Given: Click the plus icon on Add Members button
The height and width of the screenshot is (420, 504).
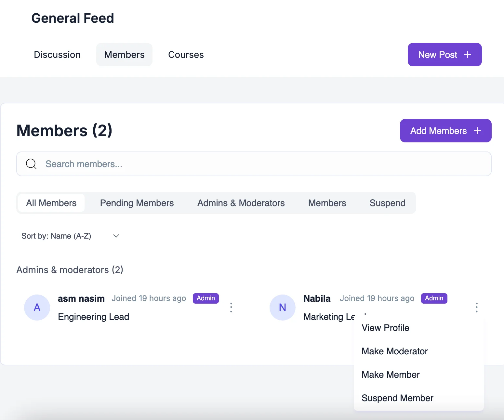Looking at the screenshot, I should pos(477,131).
